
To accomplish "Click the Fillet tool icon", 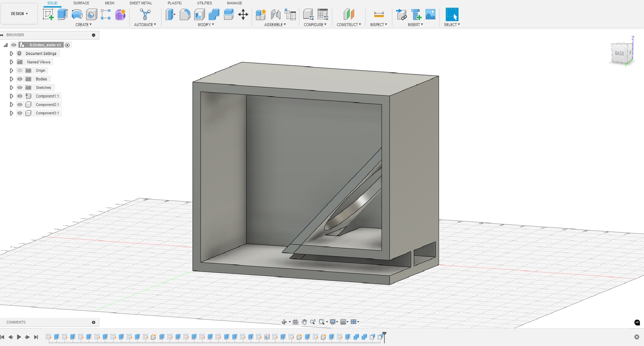I will 185,14.
